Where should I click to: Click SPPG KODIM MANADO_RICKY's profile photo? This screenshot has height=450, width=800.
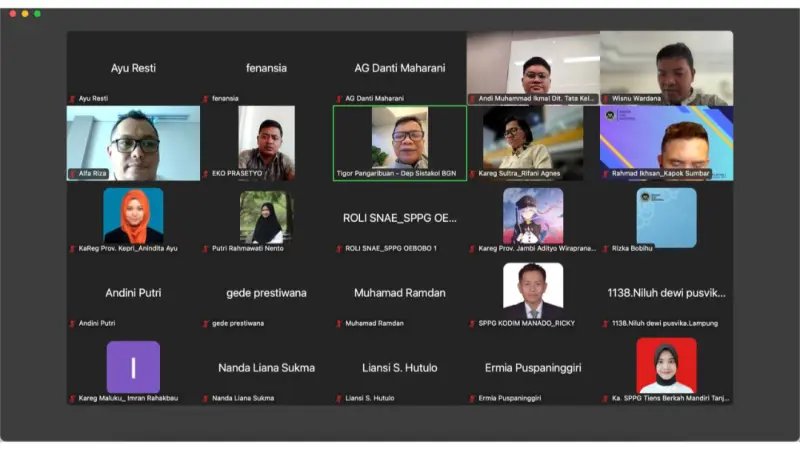(x=532, y=289)
